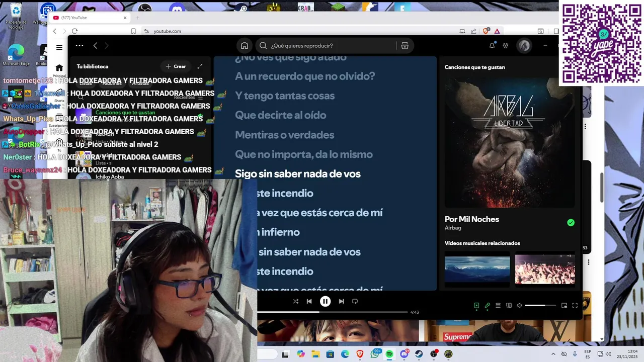The width and height of the screenshot is (644, 362).
Task: Open the Spotify miniplayer icon
Action: click(x=564, y=305)
